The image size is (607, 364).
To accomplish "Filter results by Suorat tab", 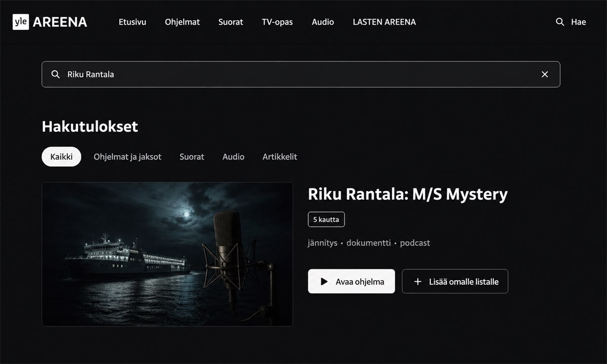I will coord(192,157).
